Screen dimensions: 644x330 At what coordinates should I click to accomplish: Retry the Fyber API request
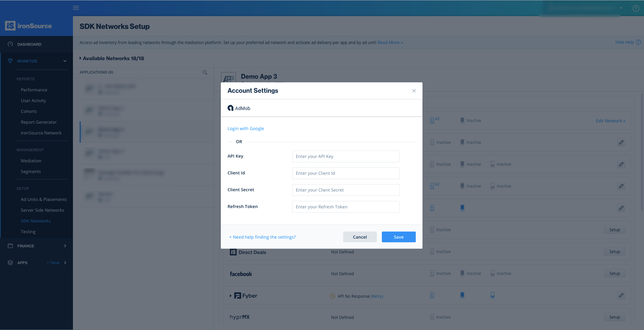pyautogui.click(x=377, y=296)
